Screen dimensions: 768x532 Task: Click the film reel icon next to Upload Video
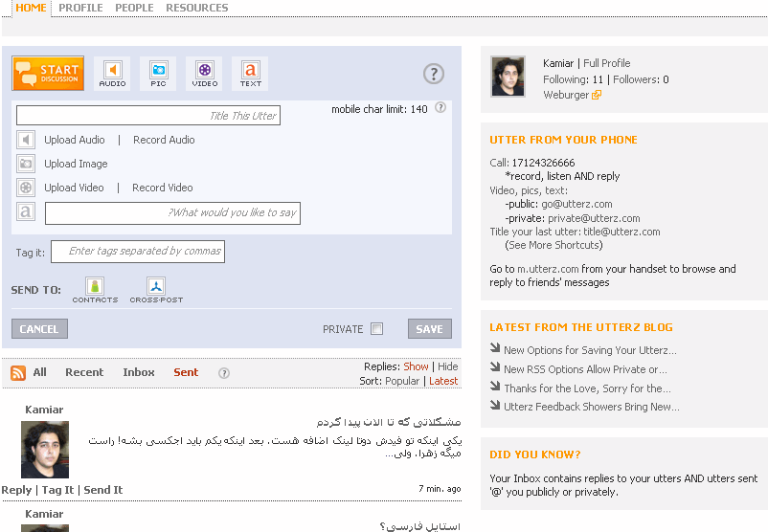pos(26,188)
